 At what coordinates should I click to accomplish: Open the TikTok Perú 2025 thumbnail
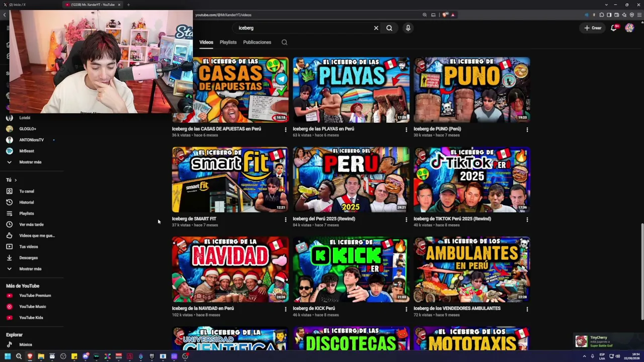(x=472, y=179)
